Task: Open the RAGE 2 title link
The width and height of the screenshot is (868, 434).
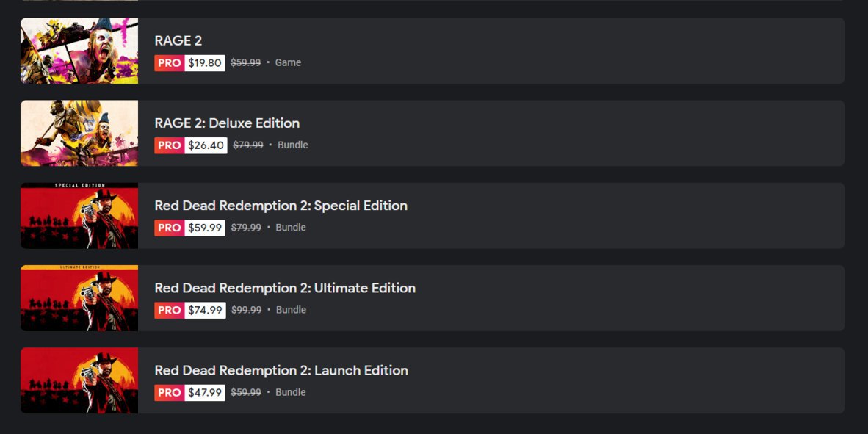Action: point(178,41)
